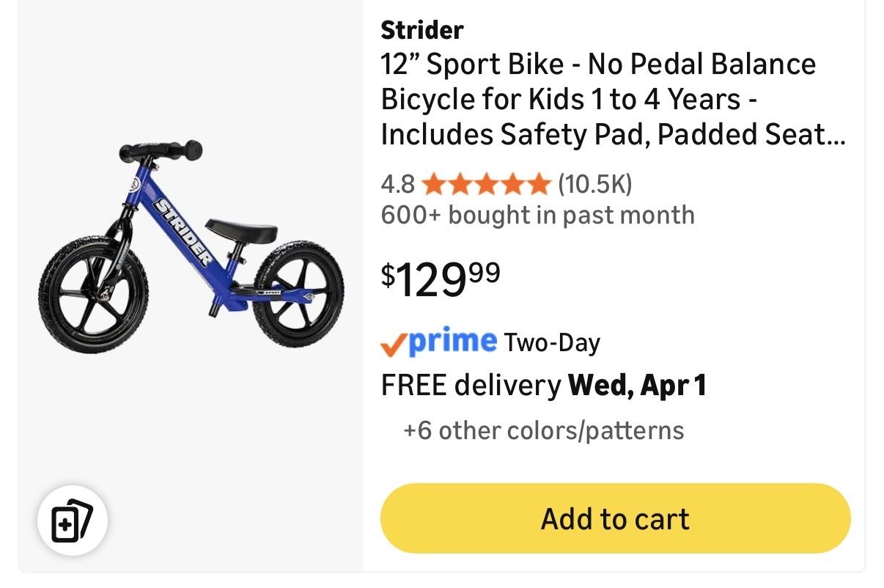Select the 4.8 rating number
The width and height of the screenshot is (884, 588).
tap(397, 183)
